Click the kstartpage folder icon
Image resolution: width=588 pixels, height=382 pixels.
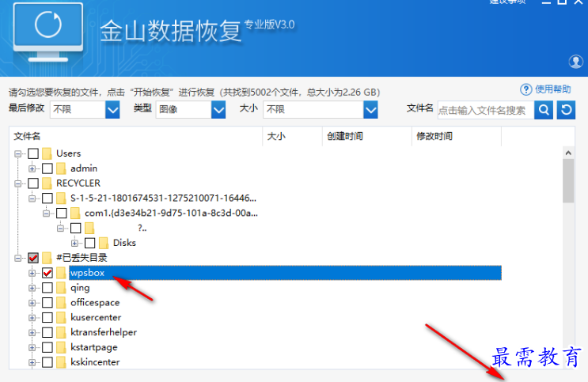click(61, 347)
